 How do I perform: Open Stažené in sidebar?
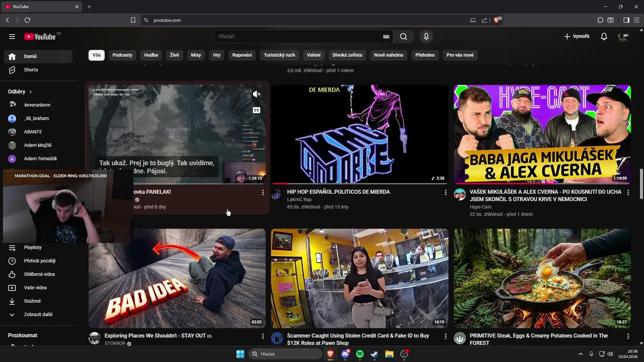pyautogui.click(x=38, y=301)
